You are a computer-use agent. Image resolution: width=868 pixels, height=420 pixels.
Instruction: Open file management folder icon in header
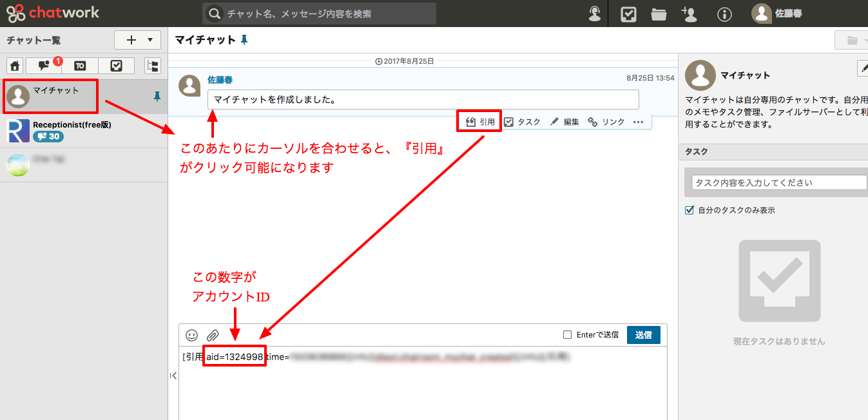click(x=659, y=14)
